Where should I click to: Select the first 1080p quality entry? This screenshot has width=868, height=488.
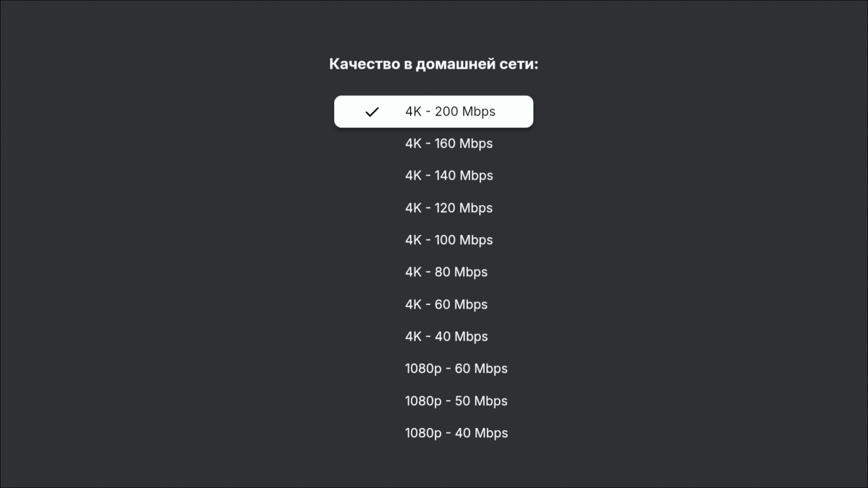click(456, 368)
